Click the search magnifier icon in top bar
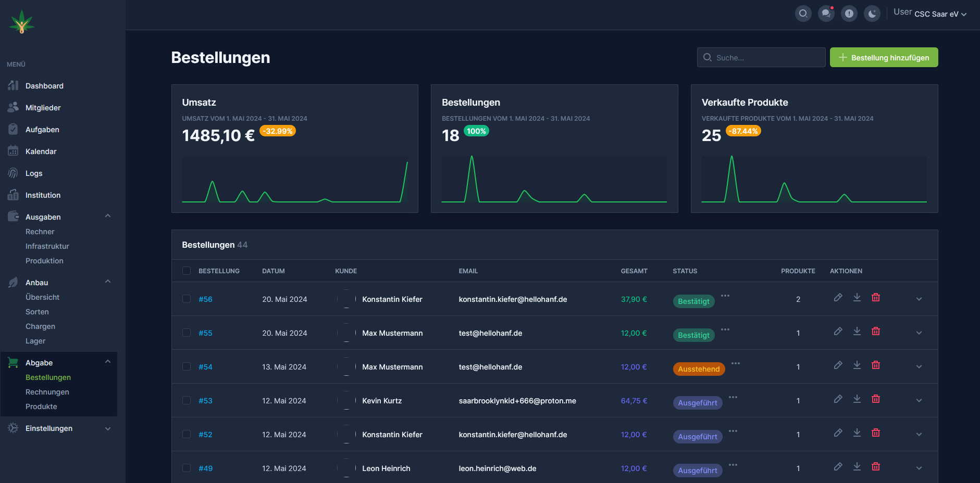Viewport: 980px width, 483px height. (x=803, y=14)
